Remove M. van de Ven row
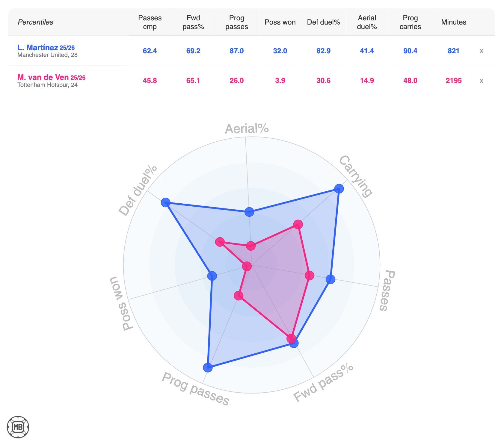The image size is (504, 445). 481,81
